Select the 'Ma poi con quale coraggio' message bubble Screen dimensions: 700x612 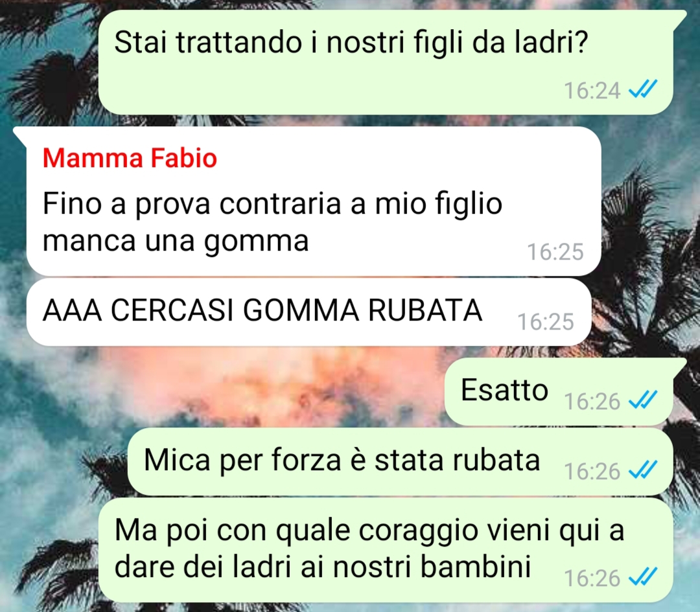click(386, 550)
